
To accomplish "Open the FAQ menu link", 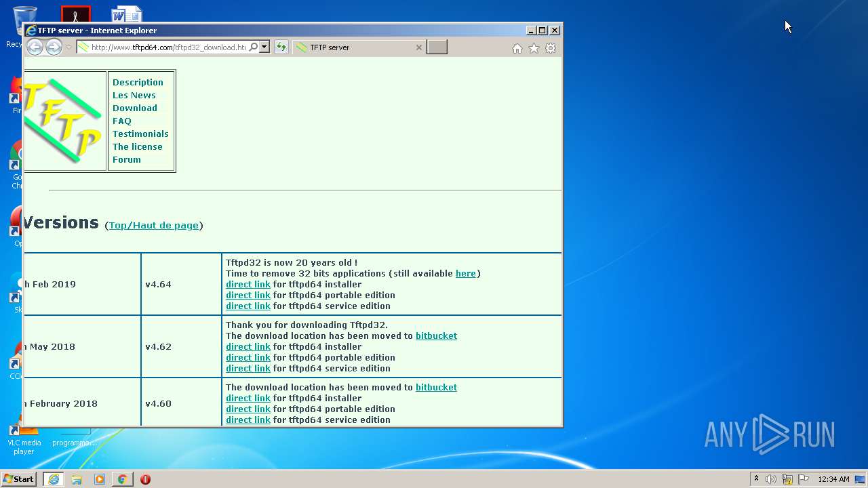I will click(x=122, y=121).
